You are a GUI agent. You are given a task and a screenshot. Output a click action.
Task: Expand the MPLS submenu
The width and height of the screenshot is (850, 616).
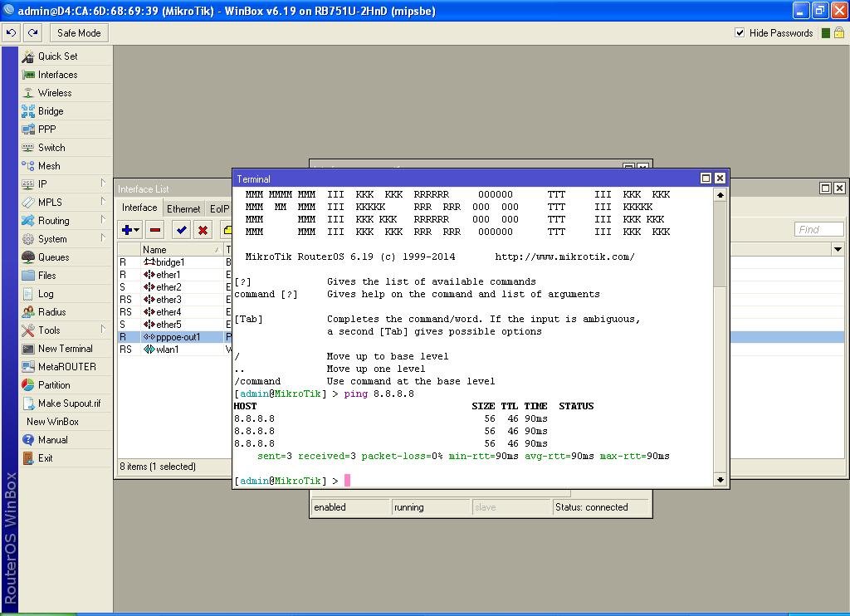65,203
